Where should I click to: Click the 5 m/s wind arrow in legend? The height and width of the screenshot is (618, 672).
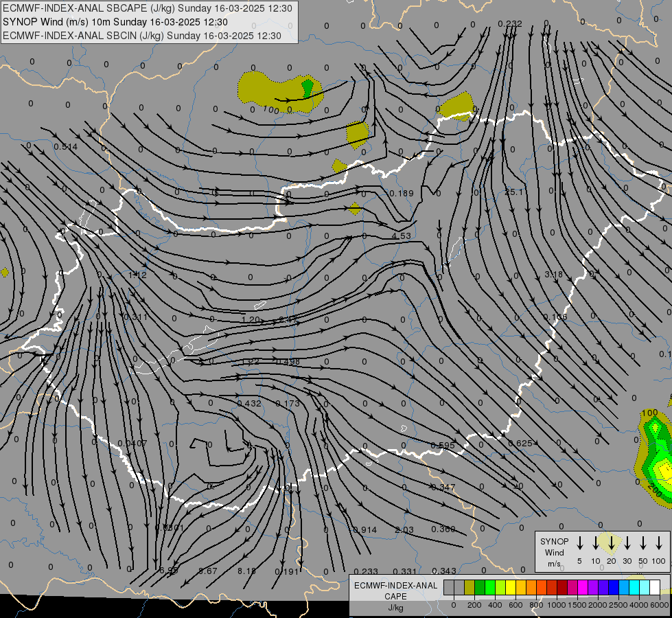pos(580,543)
